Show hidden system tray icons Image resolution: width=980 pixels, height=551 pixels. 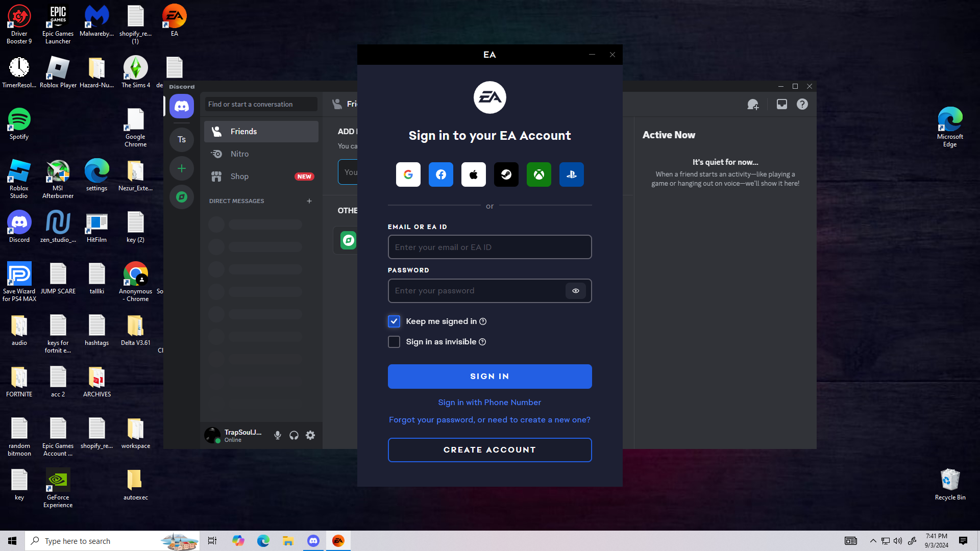[x=873, y=541]
